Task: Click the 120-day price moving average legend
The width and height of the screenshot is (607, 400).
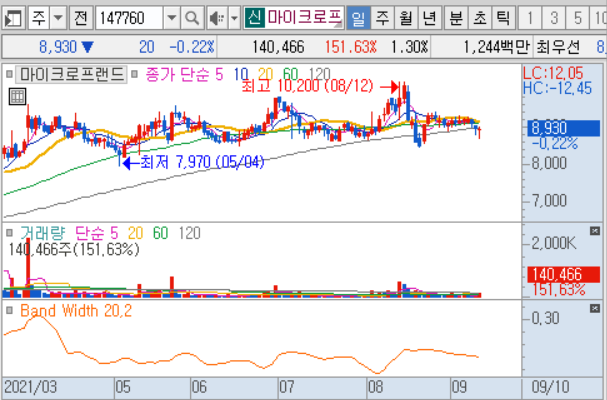Action: (320, 74)
